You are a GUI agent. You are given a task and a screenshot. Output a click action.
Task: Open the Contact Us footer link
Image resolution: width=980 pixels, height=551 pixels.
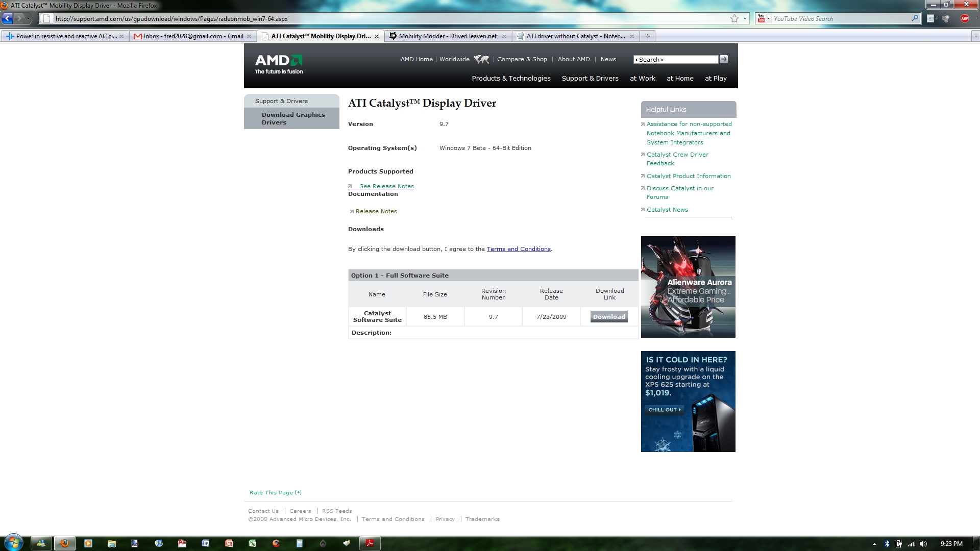click(x=263, y=511)
